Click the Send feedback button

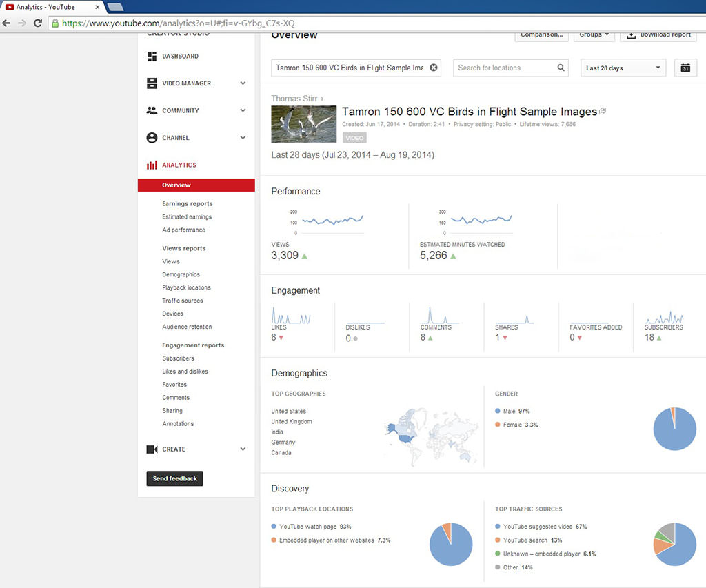point(174,478)
